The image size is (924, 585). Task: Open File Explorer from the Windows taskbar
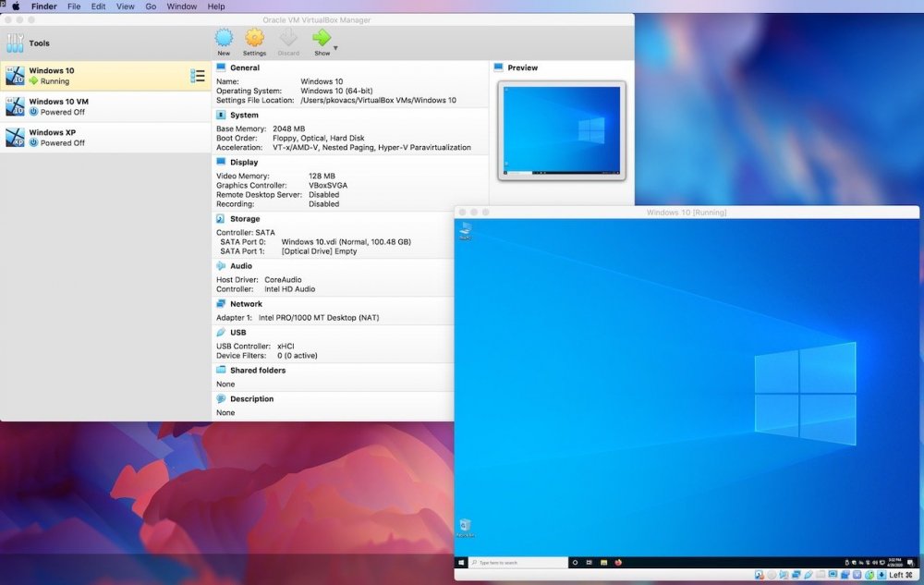(603, 563)
